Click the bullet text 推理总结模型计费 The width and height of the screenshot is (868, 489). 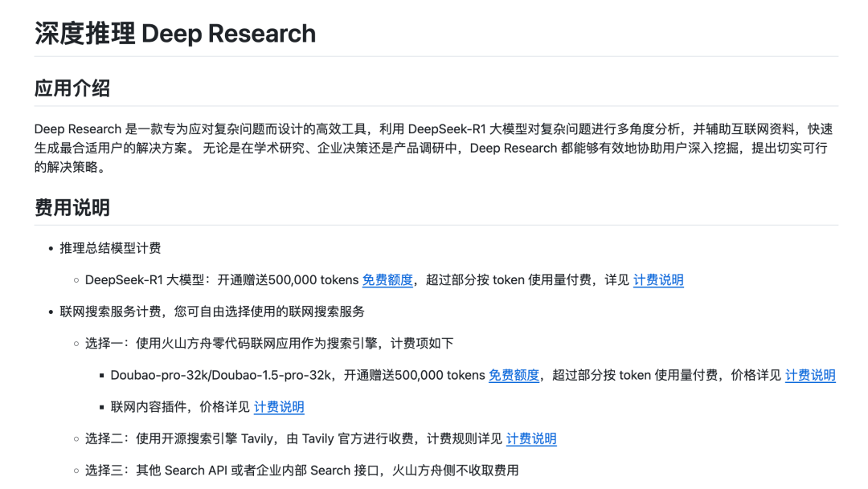(x=110, y=248)
